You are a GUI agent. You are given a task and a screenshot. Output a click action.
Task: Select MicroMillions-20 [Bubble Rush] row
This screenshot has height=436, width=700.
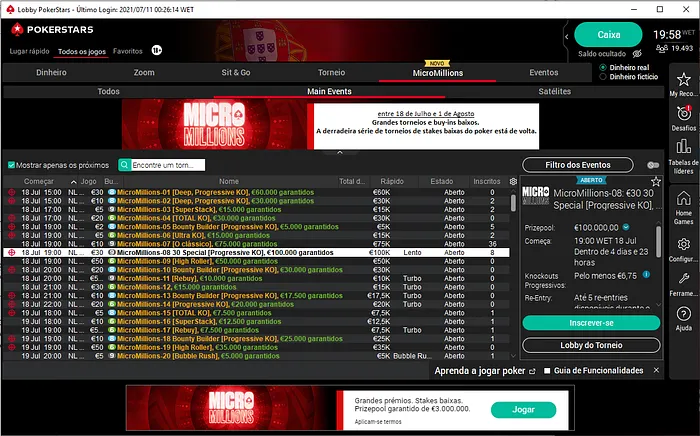tap(256, 356)
